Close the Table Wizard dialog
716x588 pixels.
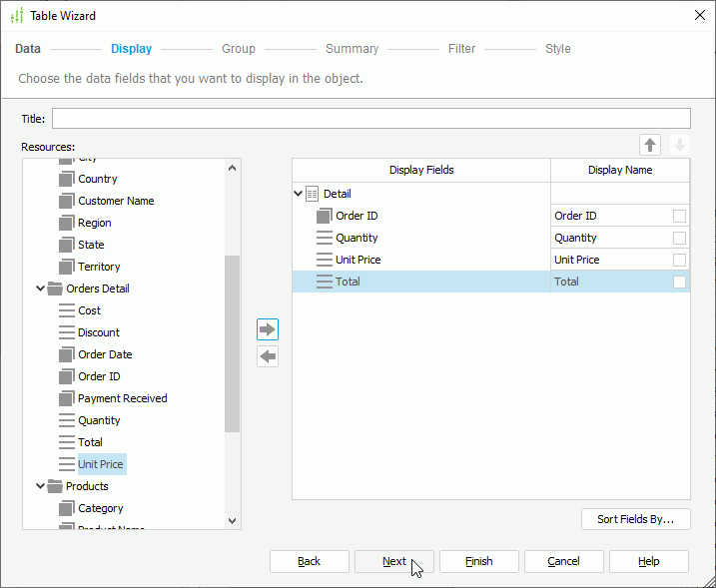(700, 16)
